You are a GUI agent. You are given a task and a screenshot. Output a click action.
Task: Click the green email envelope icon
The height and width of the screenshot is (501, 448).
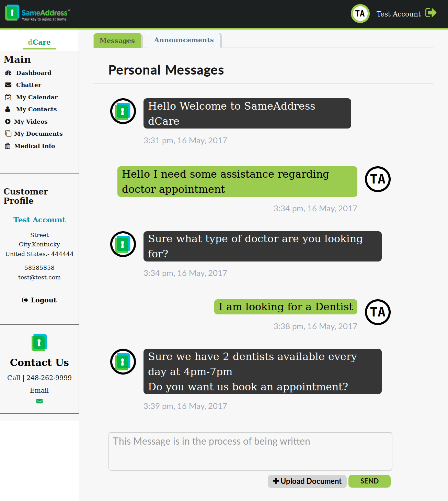coord(39,401)
